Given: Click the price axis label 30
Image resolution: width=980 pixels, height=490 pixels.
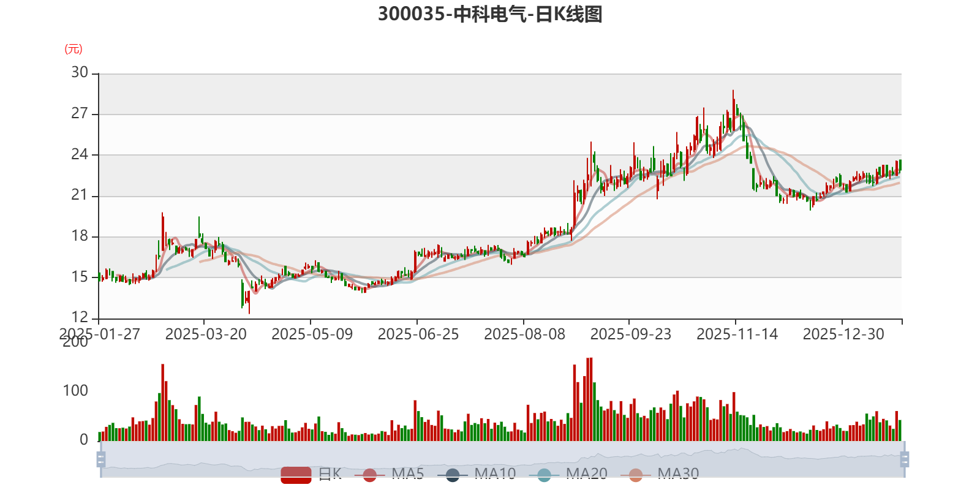Looking at the screenshot, I should pyautogui.click(x=80, y=72).
